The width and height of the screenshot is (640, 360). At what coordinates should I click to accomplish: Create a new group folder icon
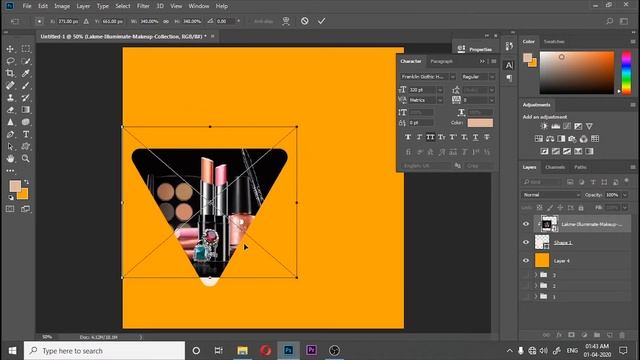(597, 335)
